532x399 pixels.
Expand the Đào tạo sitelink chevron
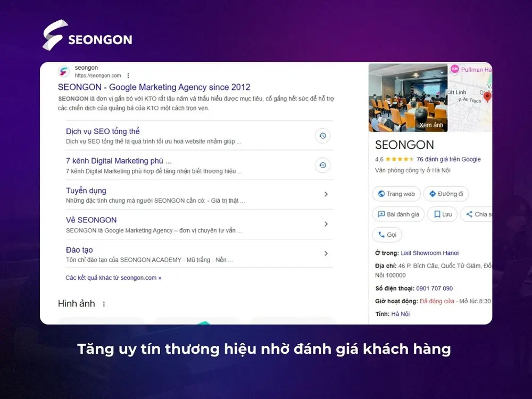pos(326,253)
